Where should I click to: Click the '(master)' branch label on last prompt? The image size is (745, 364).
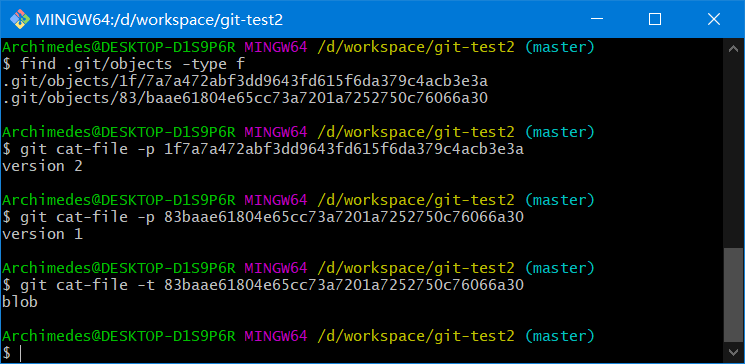[560, 336]
